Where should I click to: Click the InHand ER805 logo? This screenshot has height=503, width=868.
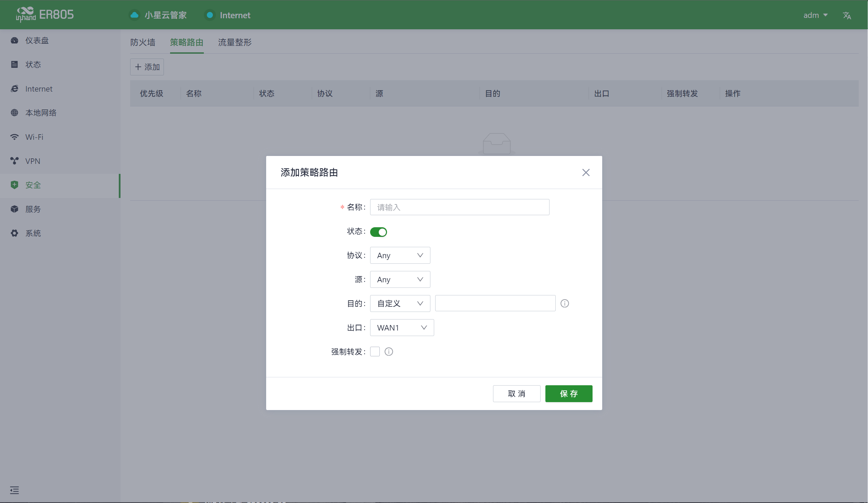click(x=45, y=14)
